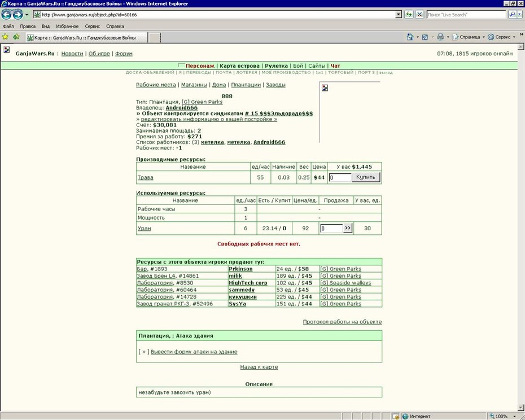
Task: Click the RSS feeds icon
Action: tap(425, 37)
